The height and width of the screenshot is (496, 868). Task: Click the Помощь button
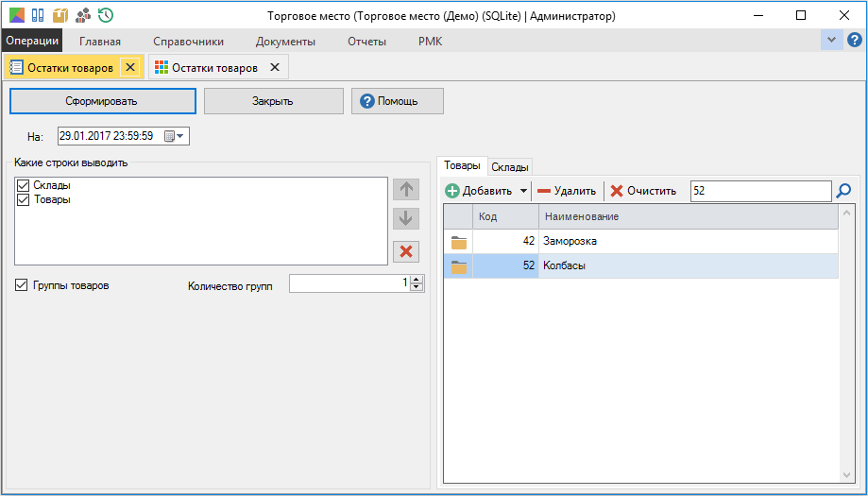(398, 101)
